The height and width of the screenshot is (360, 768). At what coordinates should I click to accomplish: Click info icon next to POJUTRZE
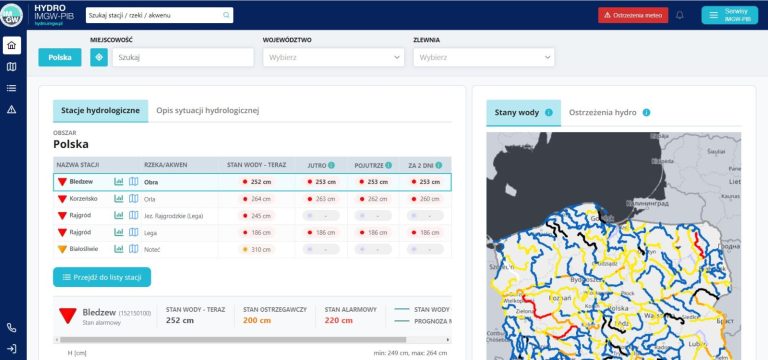(x=388, y=165)
